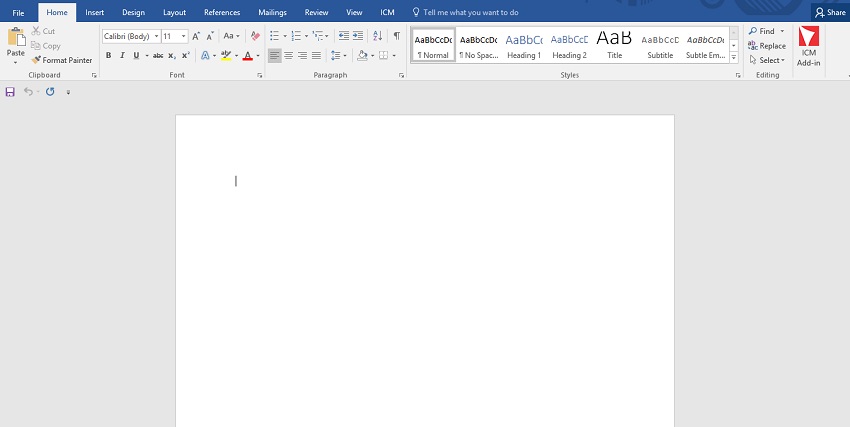Image resolution: width=850 pixels, height=427 pixels.
Task: Toggle Italic formatting
Action: (x=123, y=56)
